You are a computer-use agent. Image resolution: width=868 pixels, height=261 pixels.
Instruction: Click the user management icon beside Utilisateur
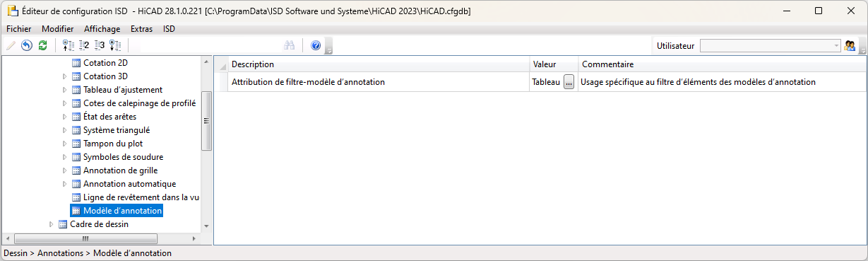[x=850, y=45]
